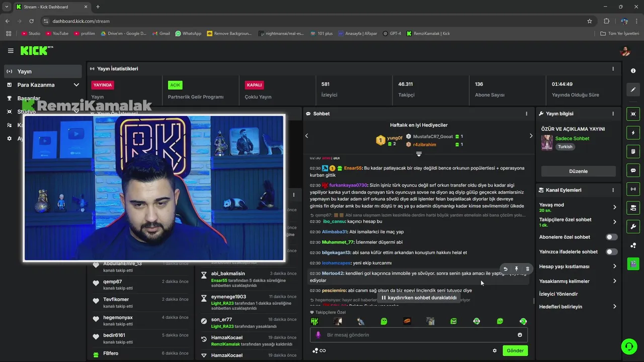Click the chat panel scrollbar

533,301
